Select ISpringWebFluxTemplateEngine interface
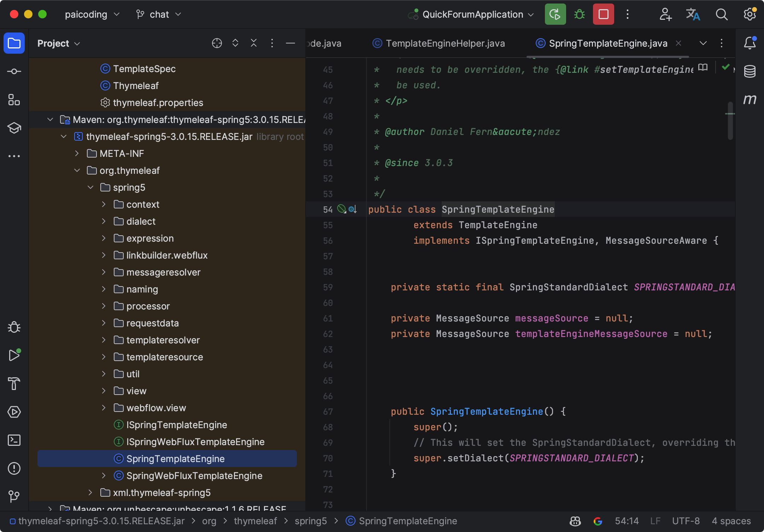The width and height of the screenshot is (764, 532). click(x=195, y=442)
